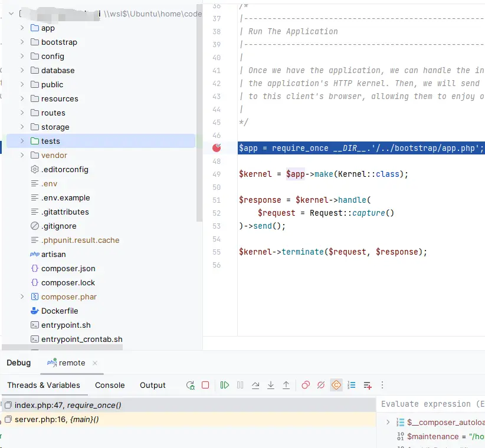Click the Step Over icon
This screenshot has height=448, width=485.
click(x=255, y=386)
